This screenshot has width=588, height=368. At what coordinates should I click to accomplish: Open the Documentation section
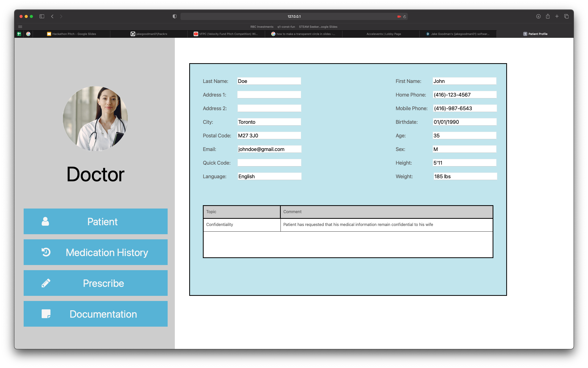coord(96,314)
